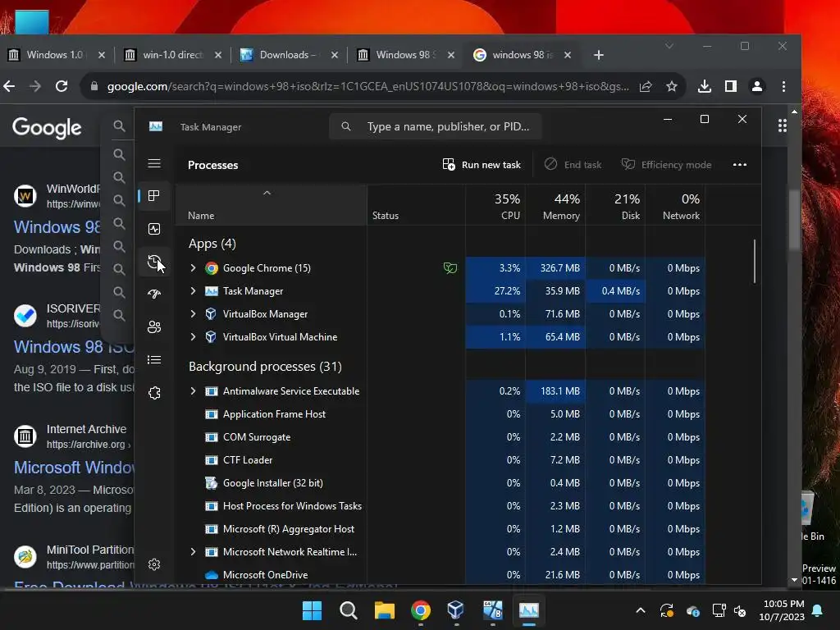
Task: Click Task Manager search box
Action: pos(435,127)
